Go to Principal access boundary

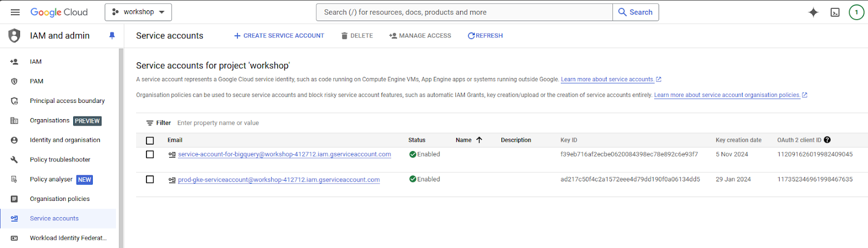pos(67,101)
